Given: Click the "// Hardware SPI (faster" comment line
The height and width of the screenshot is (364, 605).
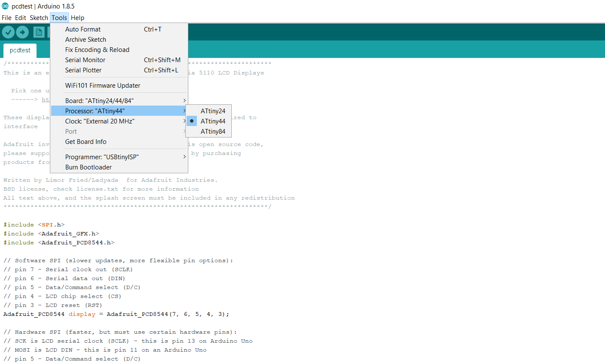Looking at the screenshot, I should coord(120,332).
